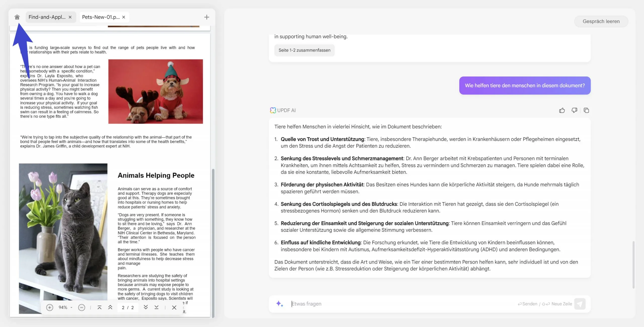Screen dimensions: 644x327
Task: Switch to the Find-and-Appl... tab
Action: click(x=47, y=17)
